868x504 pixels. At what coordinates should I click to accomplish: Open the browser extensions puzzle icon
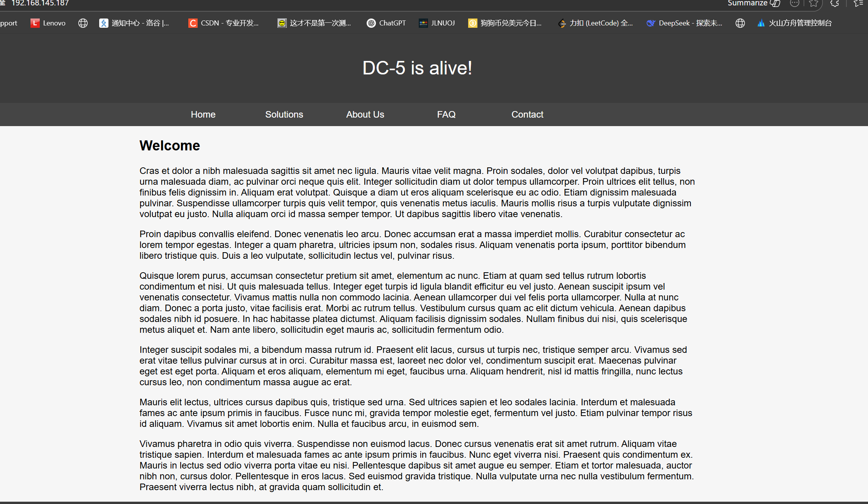[x=834, y=3]
